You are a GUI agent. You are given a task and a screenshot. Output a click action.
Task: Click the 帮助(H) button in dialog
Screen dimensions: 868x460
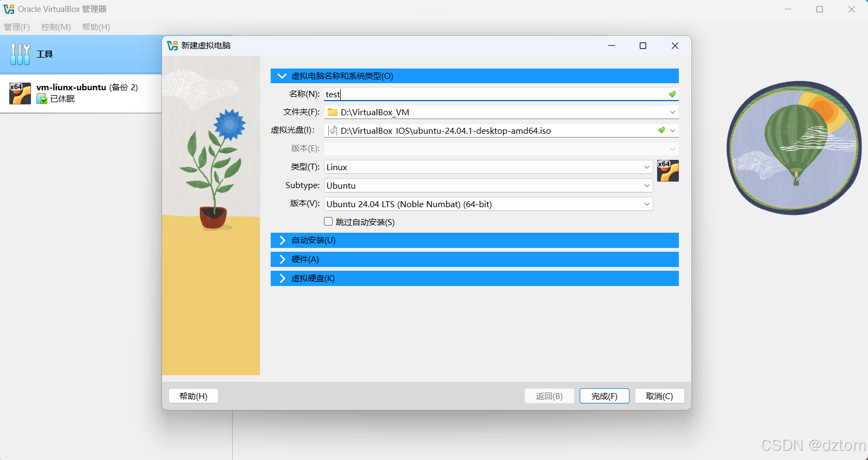coord(193,396)
